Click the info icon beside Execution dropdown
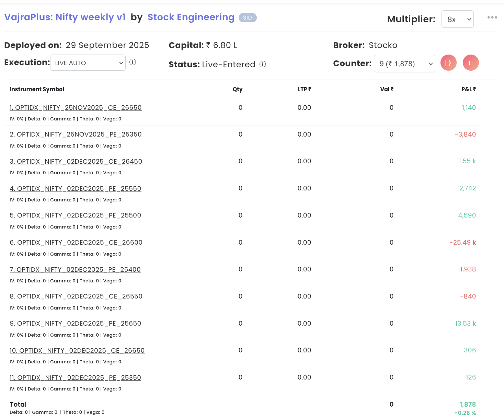504x420 pixels. click(133, 62)
